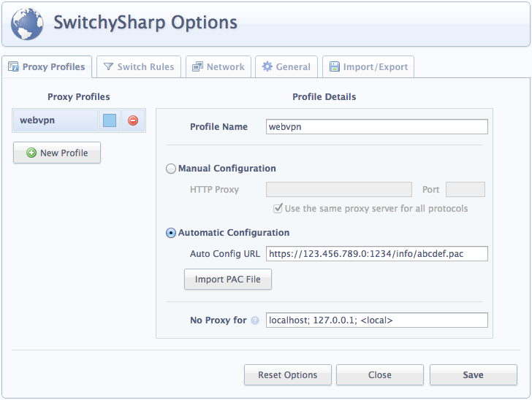
Task: Open the Network tab
Action: 218,66
